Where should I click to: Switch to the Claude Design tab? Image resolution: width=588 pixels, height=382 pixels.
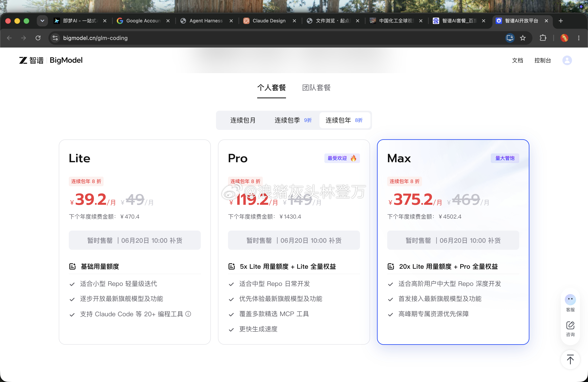[x=269, y=21]
